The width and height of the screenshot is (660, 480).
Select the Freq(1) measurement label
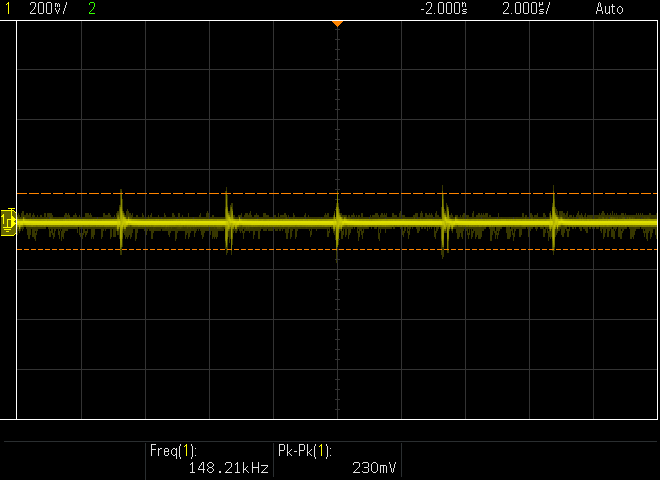[x=174, y=451]
